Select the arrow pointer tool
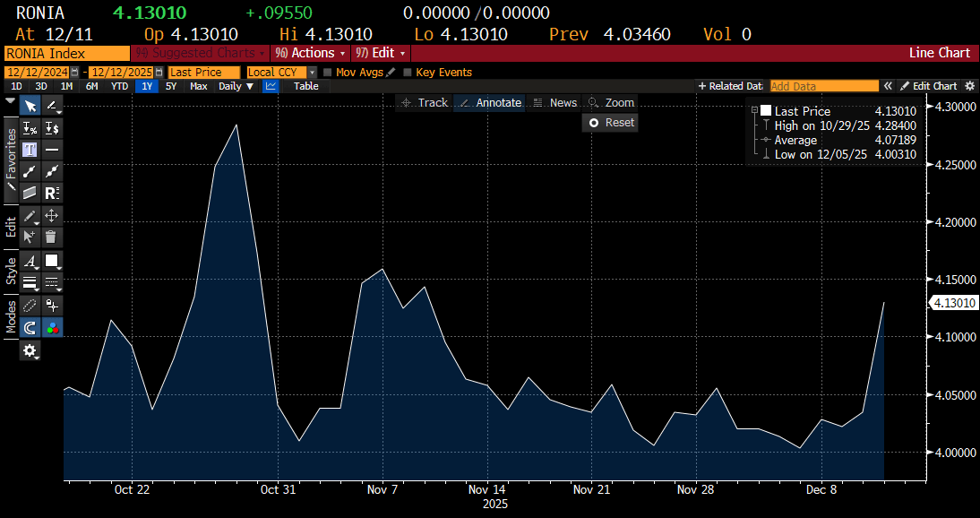The height and width of the screenshot is (518, 980). coord(30,107)
